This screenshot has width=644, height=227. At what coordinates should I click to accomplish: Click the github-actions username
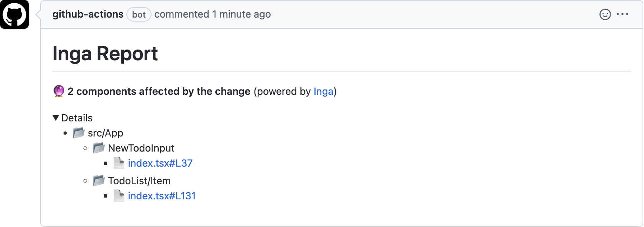pos(88,14)
